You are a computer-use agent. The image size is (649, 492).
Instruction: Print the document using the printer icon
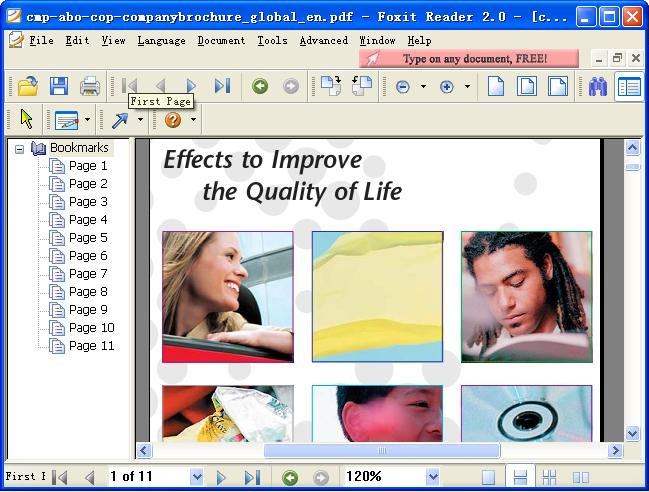pos(90,86)
